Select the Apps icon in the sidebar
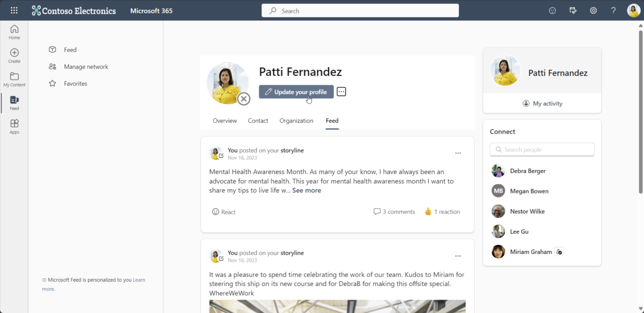The width and height of the screenshot is (644, 313). [14, 125]
